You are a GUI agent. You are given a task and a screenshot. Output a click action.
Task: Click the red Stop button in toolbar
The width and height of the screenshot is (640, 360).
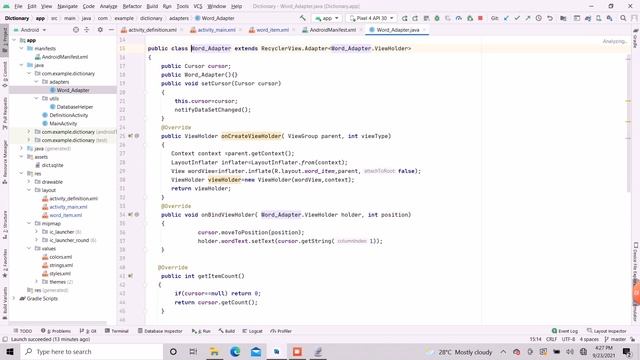[x=480, y=18]
